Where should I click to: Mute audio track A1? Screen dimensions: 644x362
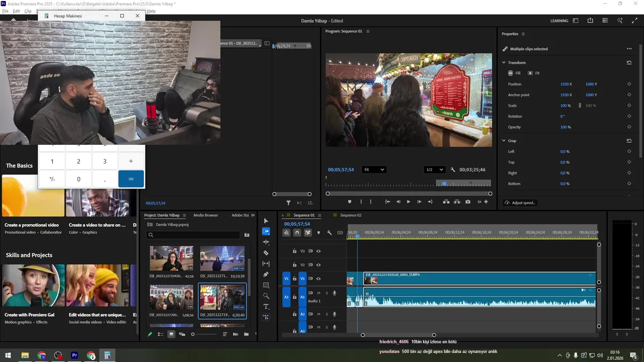click(x=318, y=293)
